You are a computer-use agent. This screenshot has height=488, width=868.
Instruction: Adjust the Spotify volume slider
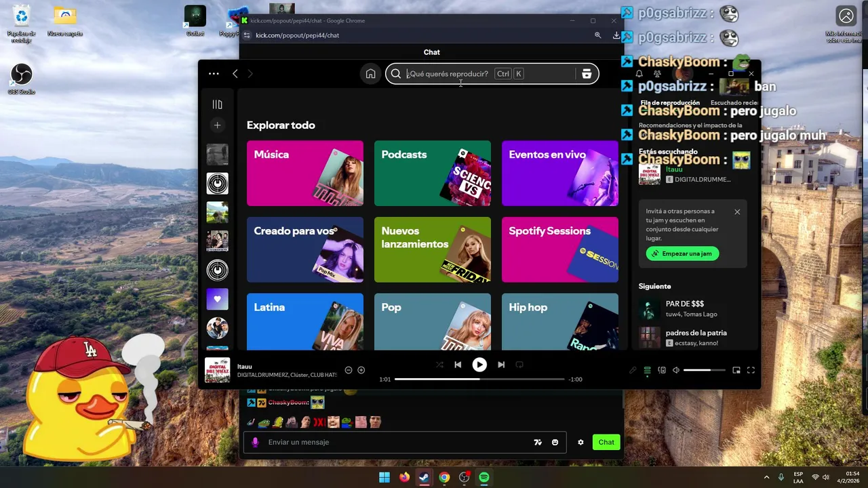[x=704, y=370]
